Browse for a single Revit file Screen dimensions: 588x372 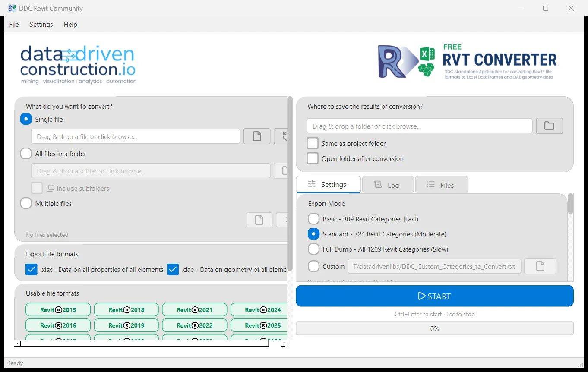257,136
